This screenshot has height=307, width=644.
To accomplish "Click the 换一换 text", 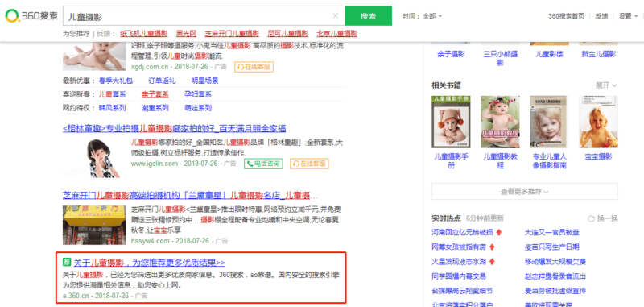I will 608,218.
